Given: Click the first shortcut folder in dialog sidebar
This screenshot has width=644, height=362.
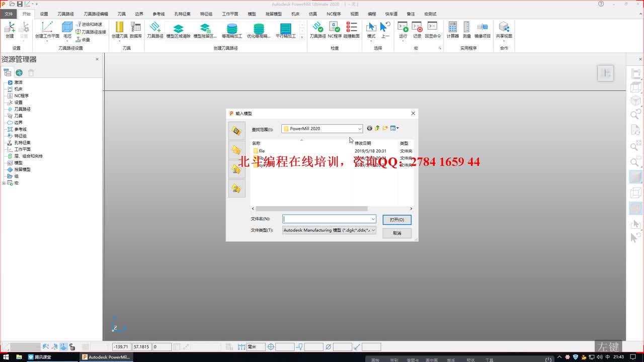Looking at the screenshot, I should 236,131.
